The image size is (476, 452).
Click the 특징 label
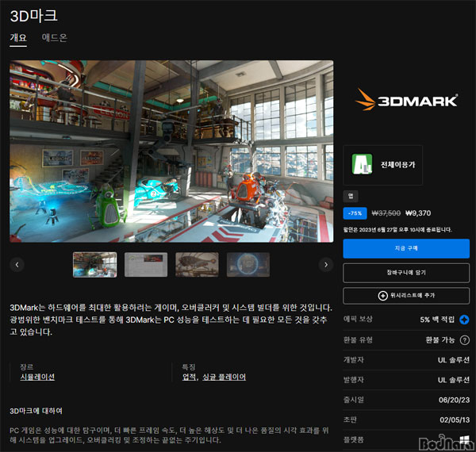click(189, 367)
